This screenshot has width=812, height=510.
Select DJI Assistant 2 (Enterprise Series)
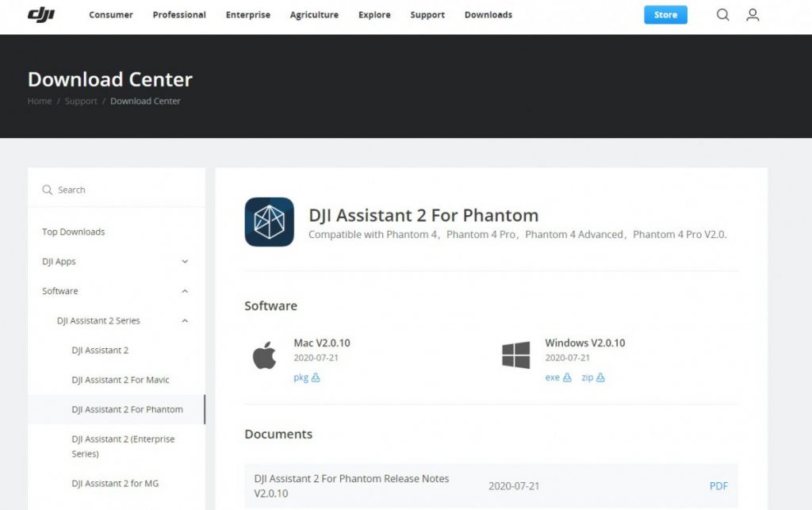click(123, 446)
